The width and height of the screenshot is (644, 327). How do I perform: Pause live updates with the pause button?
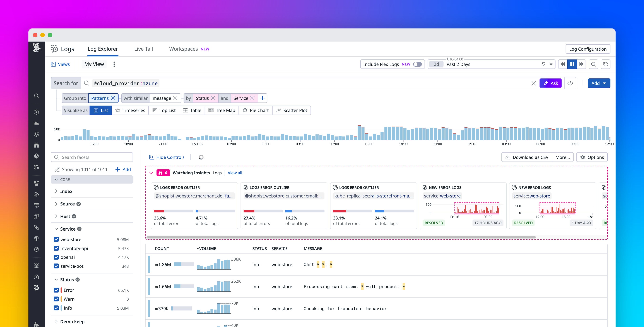point(572,64)
